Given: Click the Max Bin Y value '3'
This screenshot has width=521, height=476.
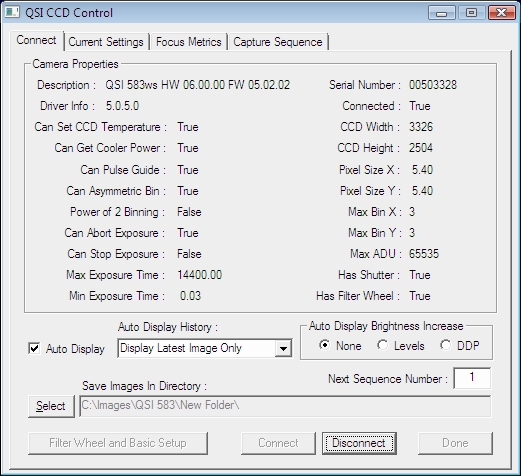Looking at the screenshot, I should click(x=412, y=233).
